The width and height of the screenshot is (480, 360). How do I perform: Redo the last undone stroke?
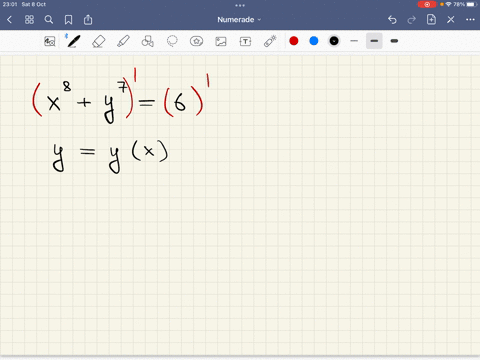coord(412,20)
